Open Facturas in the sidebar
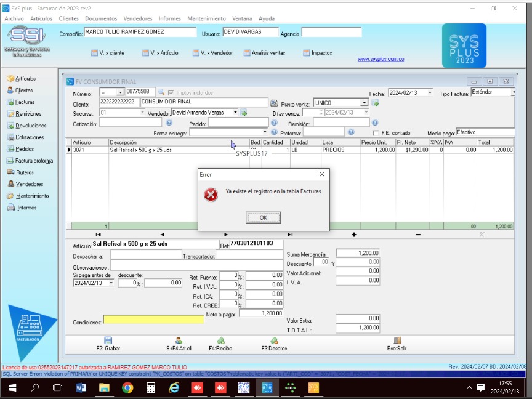This screenshot has height=399, width=532. point(21,102)
